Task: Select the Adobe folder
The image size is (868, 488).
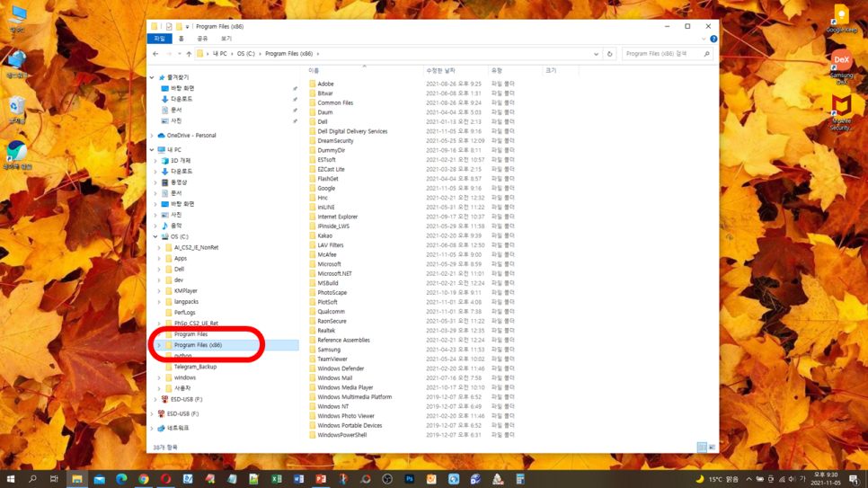Action: click(325, 84)
